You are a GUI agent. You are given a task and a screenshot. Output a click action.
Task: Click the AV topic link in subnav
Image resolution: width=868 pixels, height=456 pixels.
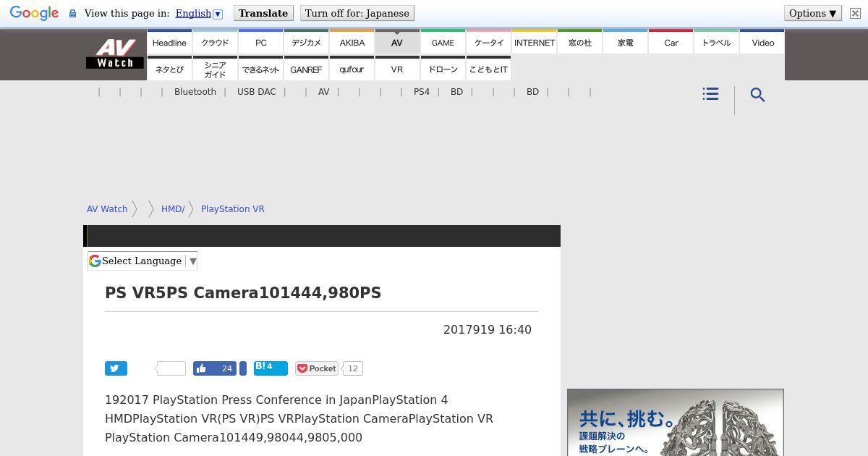[x=323, y=92]
